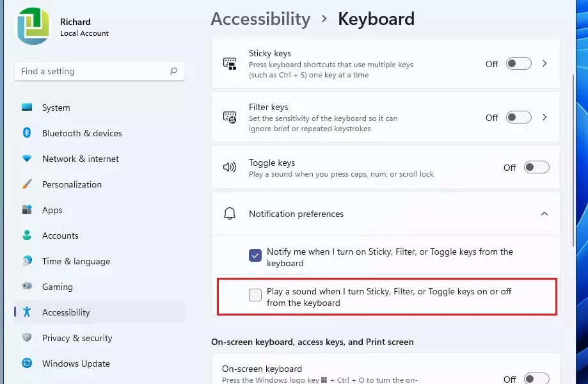Enable the Toggle keys switch

point(536,167)
